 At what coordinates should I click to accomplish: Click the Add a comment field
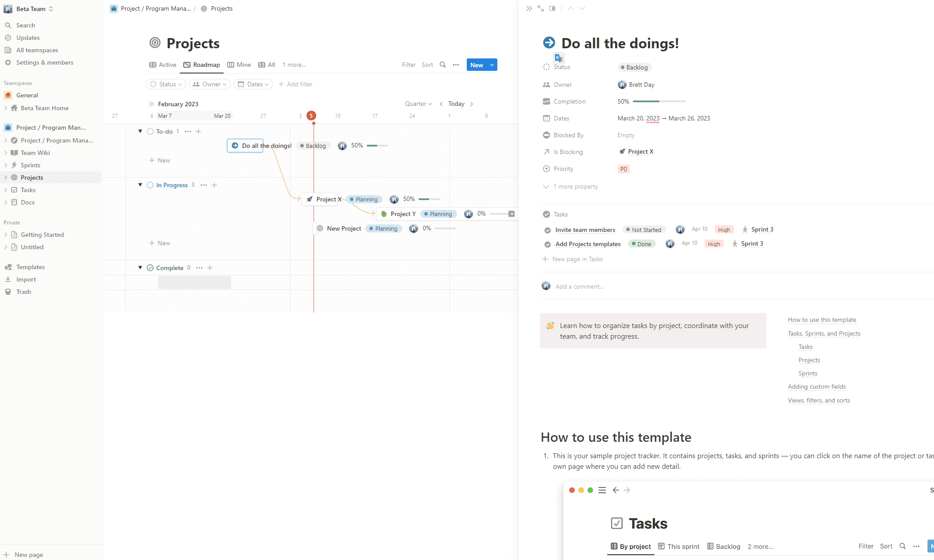click(580, 286)
